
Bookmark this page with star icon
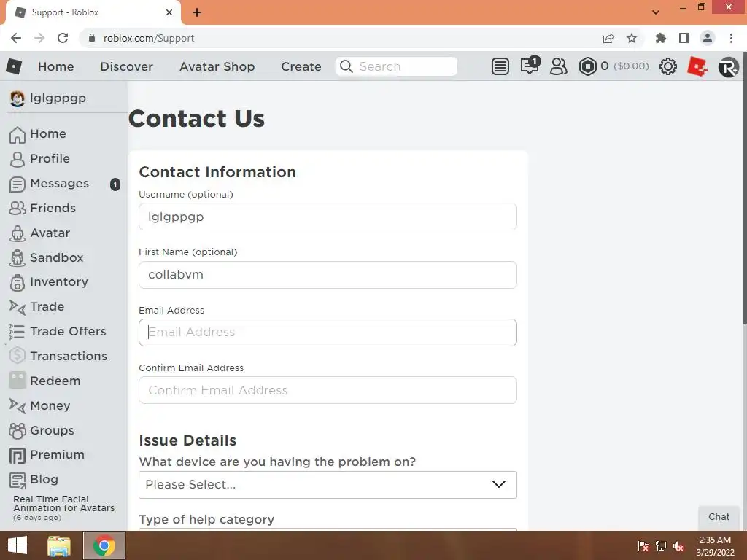pos(632,38)
